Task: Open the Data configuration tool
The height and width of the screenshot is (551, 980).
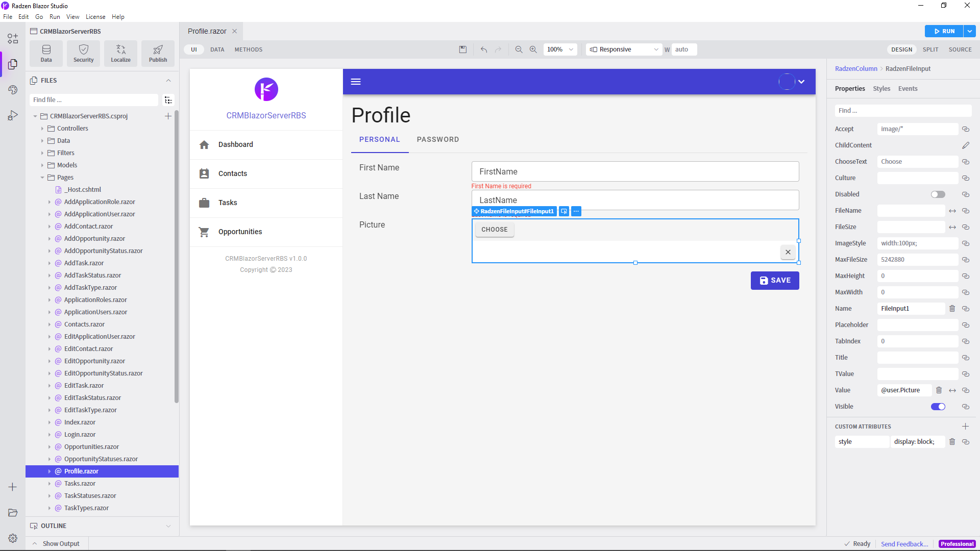Action: coord(46,53)
